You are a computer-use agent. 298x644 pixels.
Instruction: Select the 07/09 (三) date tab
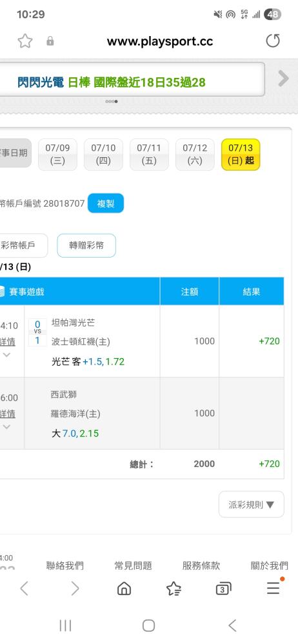[57, 155]
